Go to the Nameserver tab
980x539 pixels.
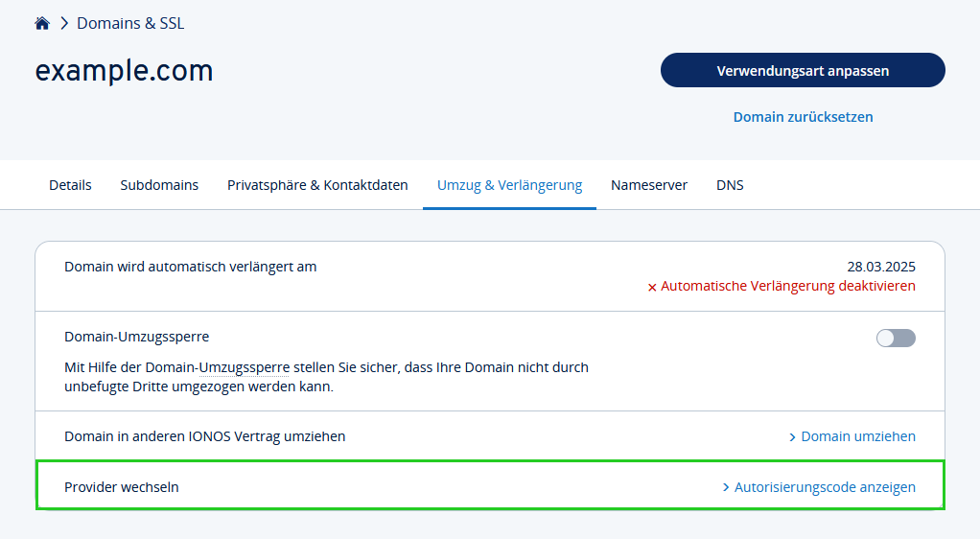coord(649,185)
